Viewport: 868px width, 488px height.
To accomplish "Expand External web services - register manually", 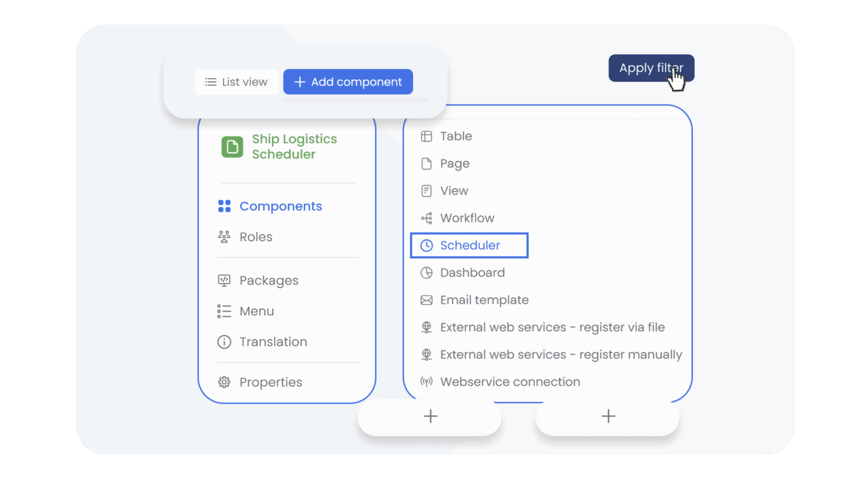I will click(561, 354).
